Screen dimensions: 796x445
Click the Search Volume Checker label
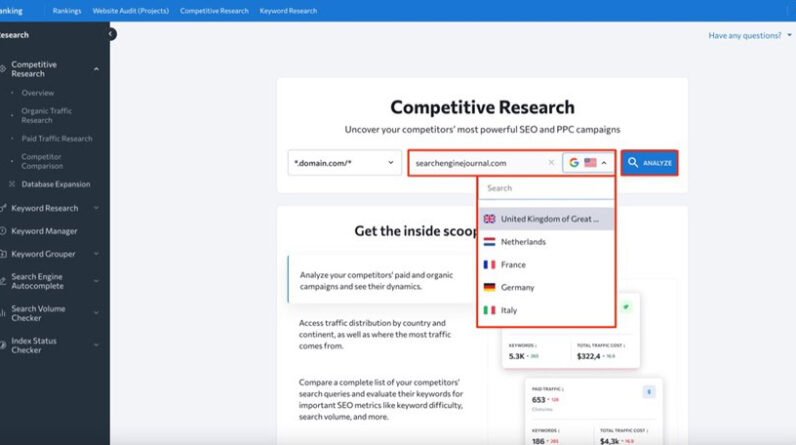click(x=38, y=313)
